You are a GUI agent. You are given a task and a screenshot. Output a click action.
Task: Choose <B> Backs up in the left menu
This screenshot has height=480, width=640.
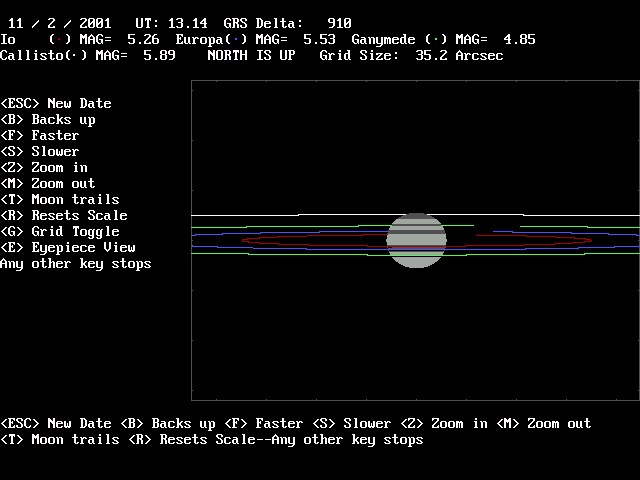(x=48, y=119)
